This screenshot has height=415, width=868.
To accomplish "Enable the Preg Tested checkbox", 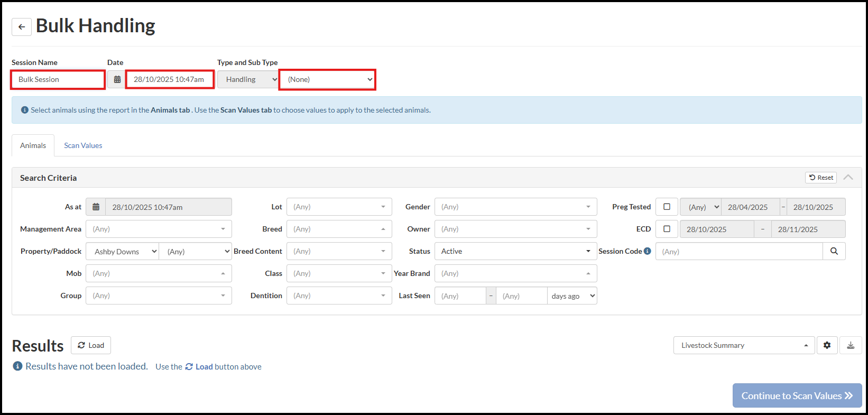I will coord(667,207).
